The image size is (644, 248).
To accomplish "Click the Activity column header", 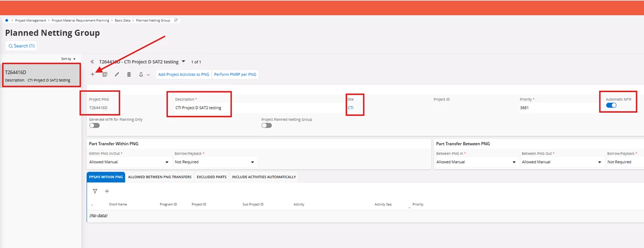I will [x=299, y=205].
